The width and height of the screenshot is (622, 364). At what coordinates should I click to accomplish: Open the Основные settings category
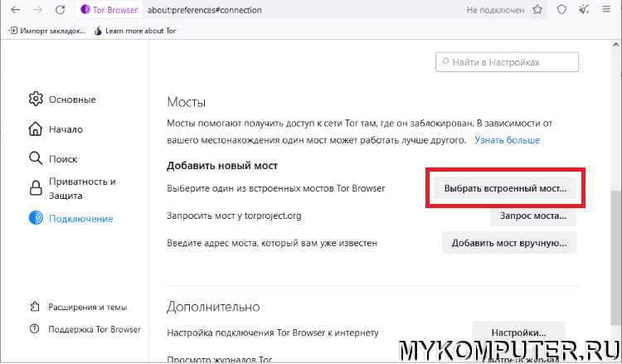[x=62, y=99]
